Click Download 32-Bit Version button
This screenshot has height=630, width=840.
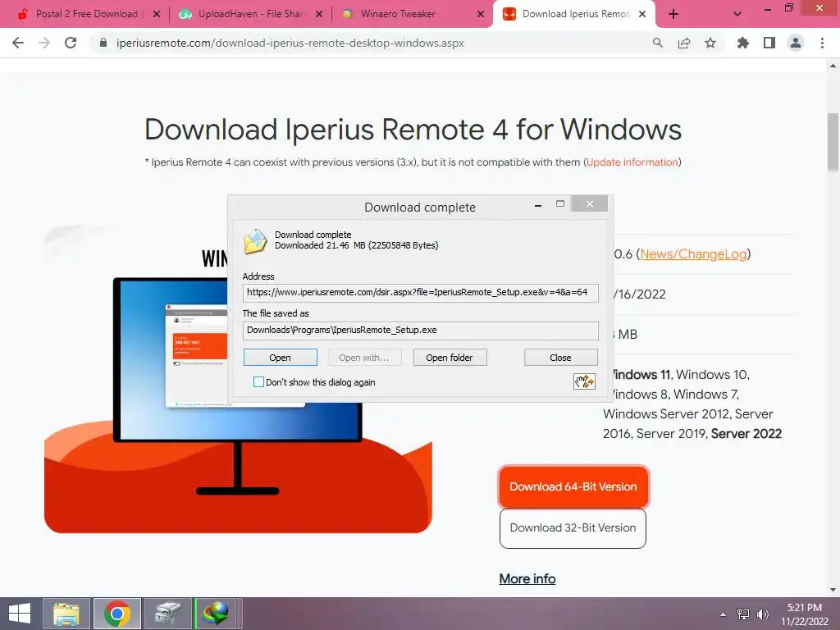point(573,527)
